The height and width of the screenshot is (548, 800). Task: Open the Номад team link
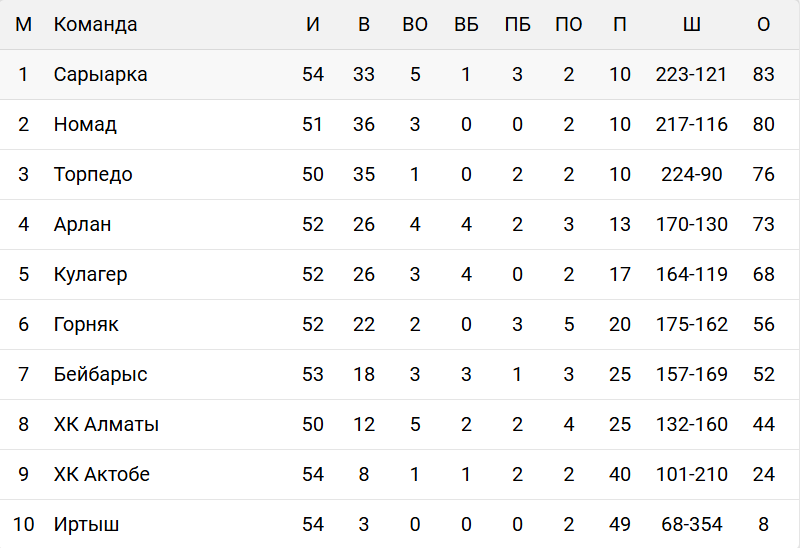(85, 125)
